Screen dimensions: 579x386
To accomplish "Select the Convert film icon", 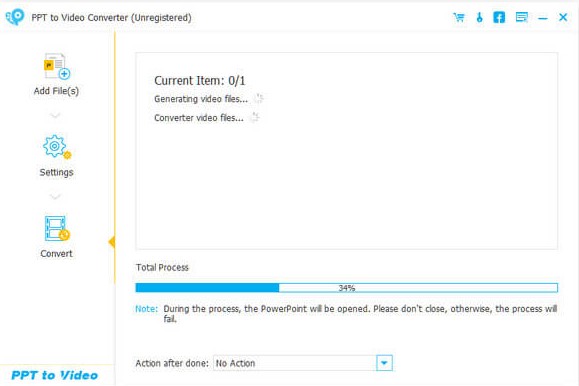I will (57, 228).
